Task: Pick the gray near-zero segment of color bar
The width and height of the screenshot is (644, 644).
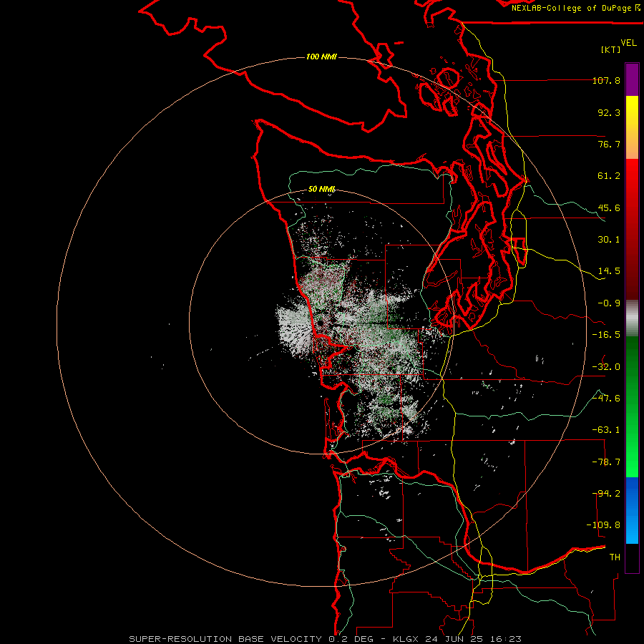Action: 632,318
